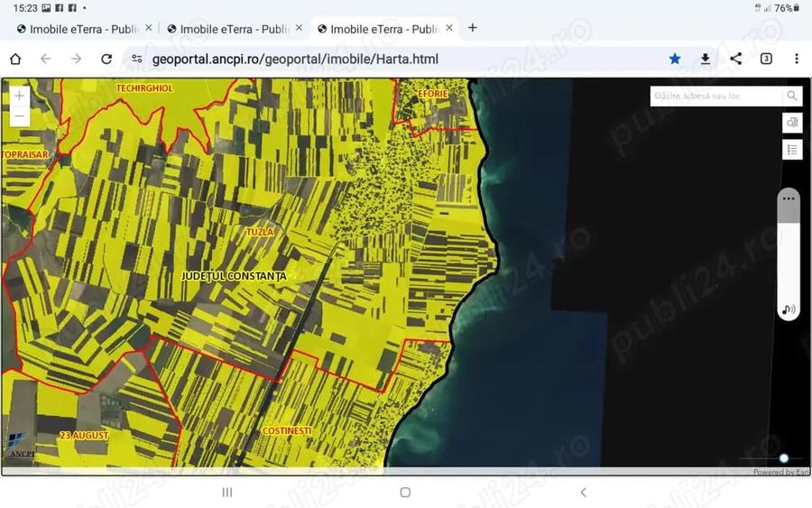Viewport: 812px width, 508px height.
Task: Go to the browser home page
Action: [x=15, y=59]
